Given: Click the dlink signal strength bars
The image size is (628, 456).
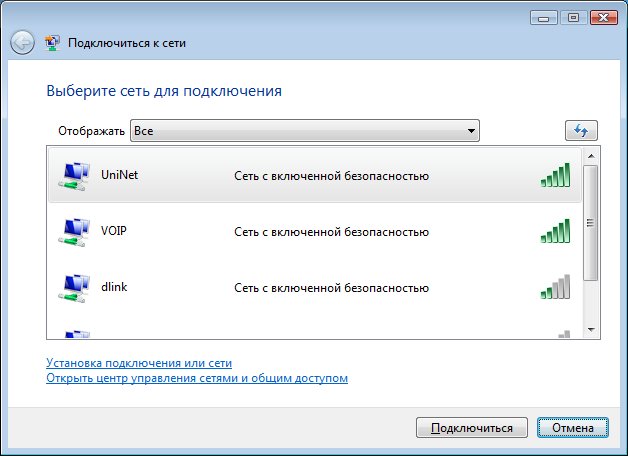Looking at the screenshot, I should pos(555,288).
